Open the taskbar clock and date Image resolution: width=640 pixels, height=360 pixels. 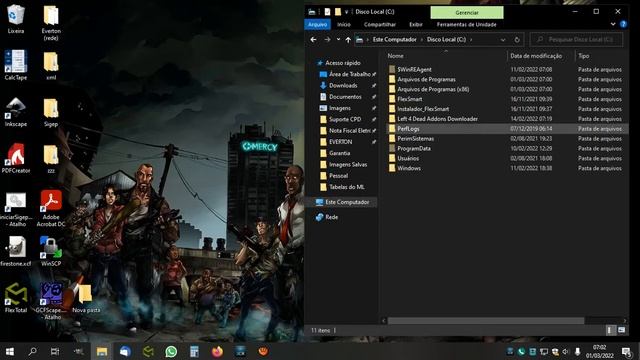click(599, 351)
